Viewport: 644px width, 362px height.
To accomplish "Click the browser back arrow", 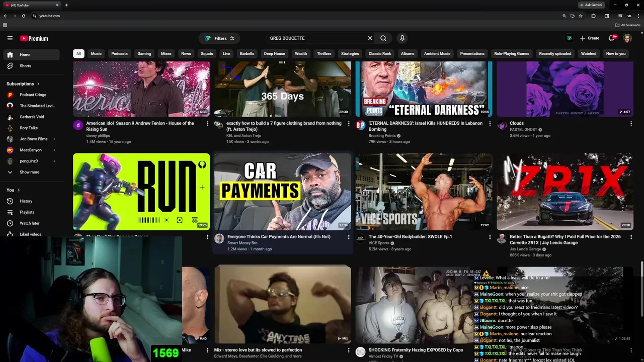I will click(5, 16).
